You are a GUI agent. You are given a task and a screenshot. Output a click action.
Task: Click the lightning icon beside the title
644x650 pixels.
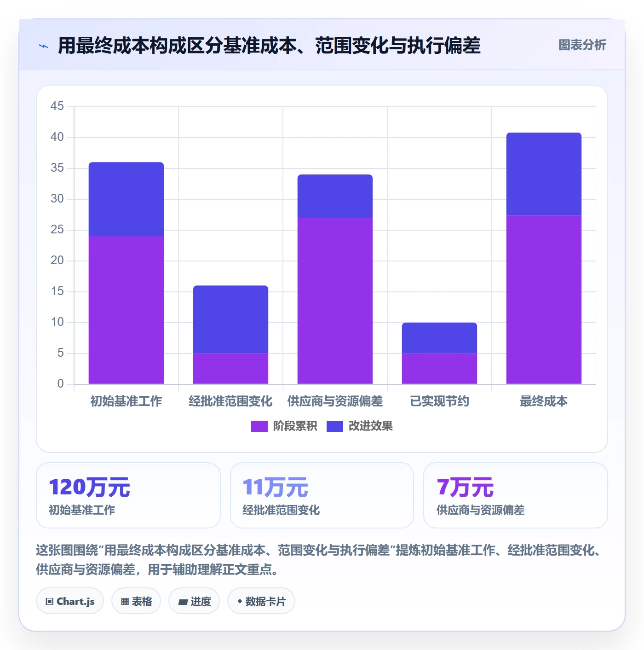point(44,46)
